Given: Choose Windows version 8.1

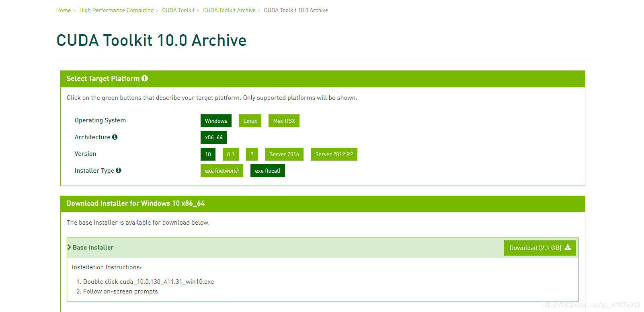Looking at the screenshot, I should point(231,154).
